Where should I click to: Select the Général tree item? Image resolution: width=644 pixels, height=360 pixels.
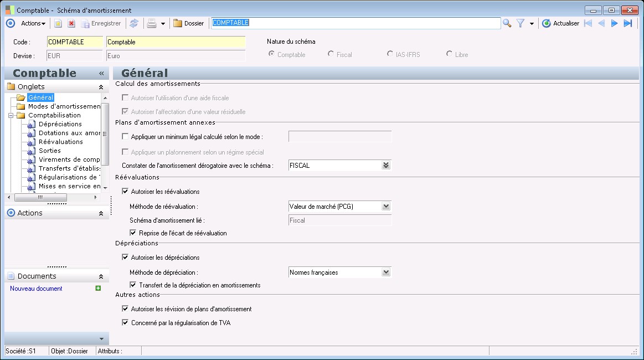click(40, 97)
